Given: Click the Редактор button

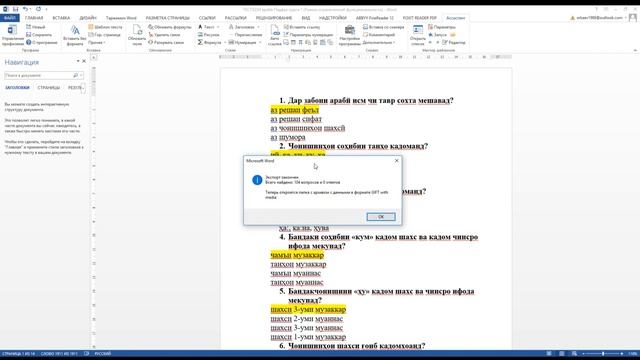Looking at the screenshot, I should pos(454,42).
